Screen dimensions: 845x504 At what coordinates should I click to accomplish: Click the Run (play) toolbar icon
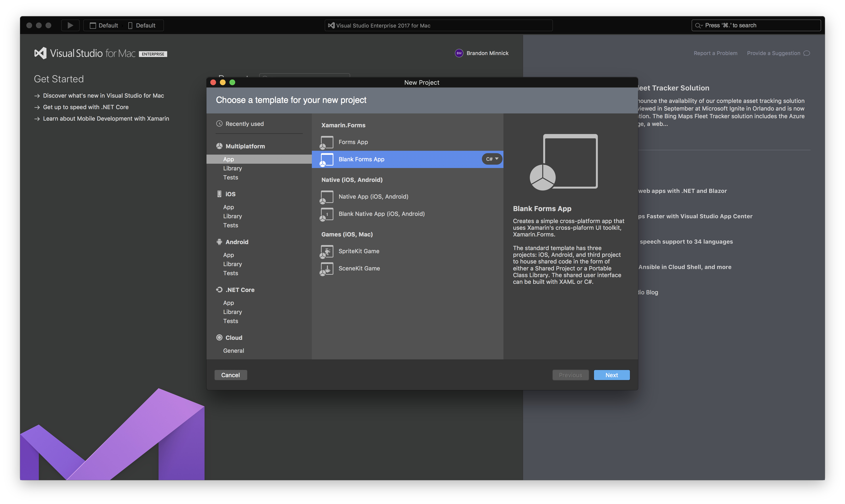click(x=70, y=25)
